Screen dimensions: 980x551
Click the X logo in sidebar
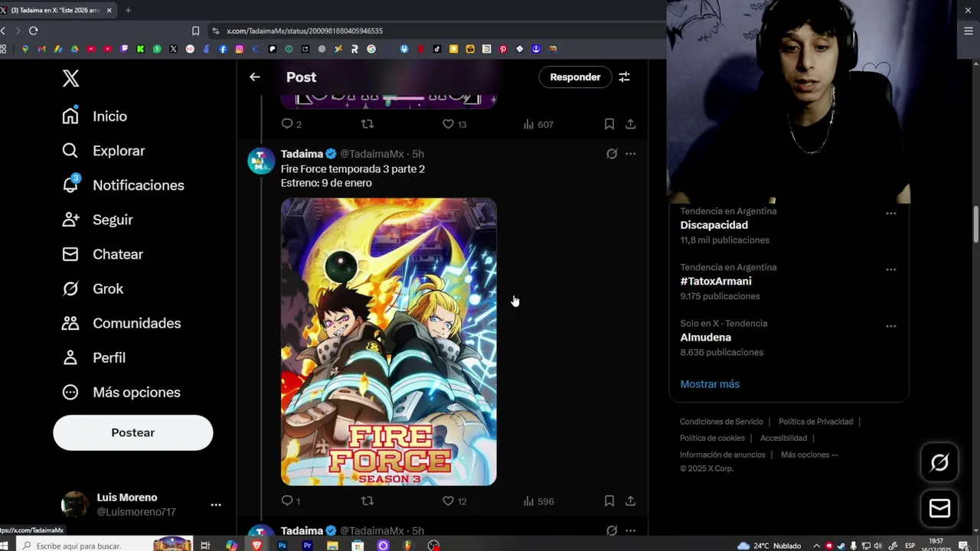coord(70,78)
